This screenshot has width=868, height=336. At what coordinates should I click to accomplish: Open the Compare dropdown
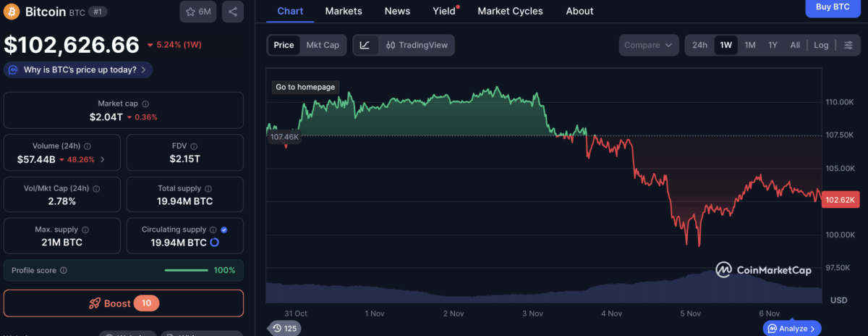pos(649,45)
